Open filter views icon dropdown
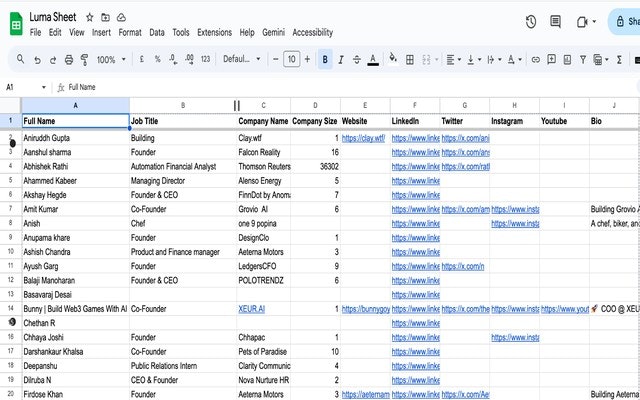The height and width of the screenshot is (400, 640). coord(600,60)
